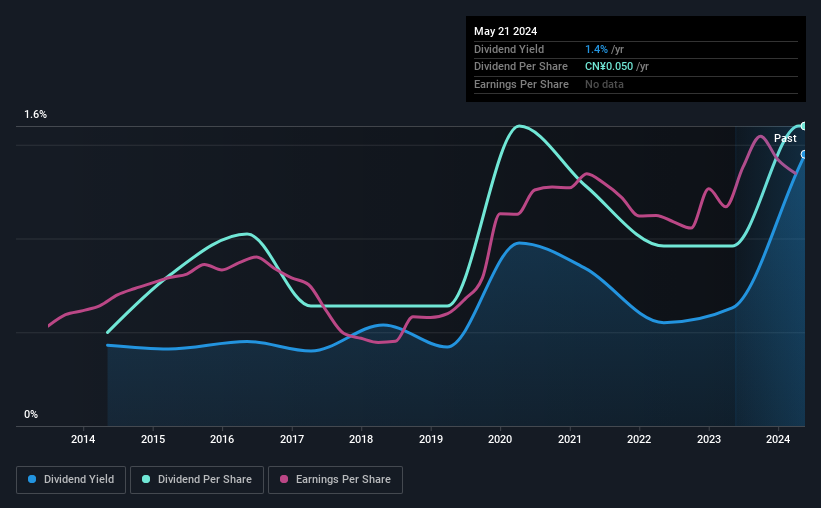The image size is (821, 508).
Task: Select the blue Dividend Yield endpoint marker
Action: click(x=804, y=154)
